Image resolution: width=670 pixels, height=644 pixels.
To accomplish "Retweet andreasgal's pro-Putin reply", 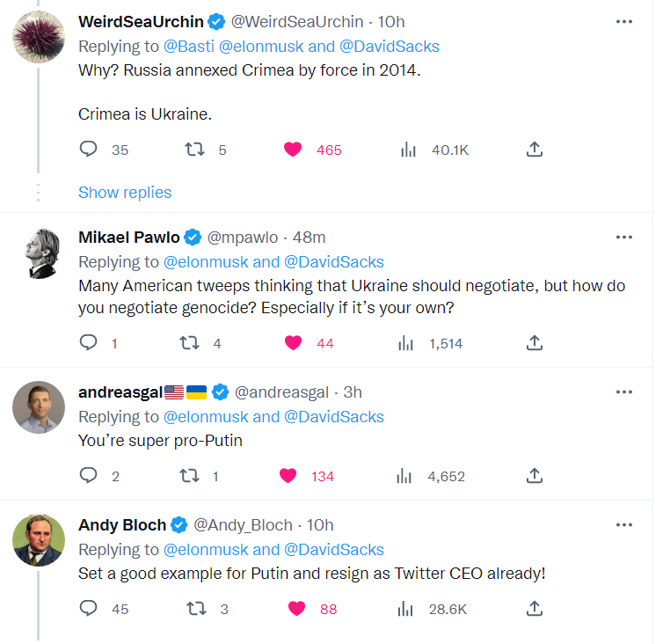I will click(188, 476).
